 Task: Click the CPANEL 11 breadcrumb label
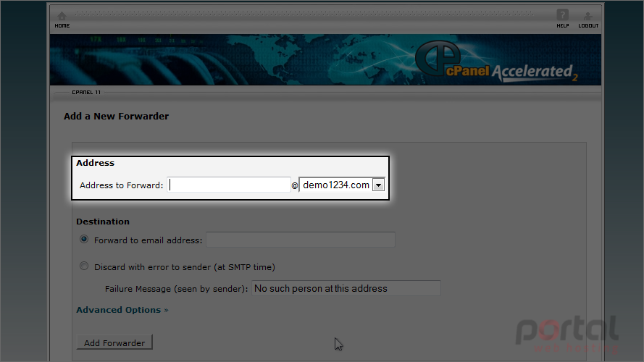pos(86,93)
